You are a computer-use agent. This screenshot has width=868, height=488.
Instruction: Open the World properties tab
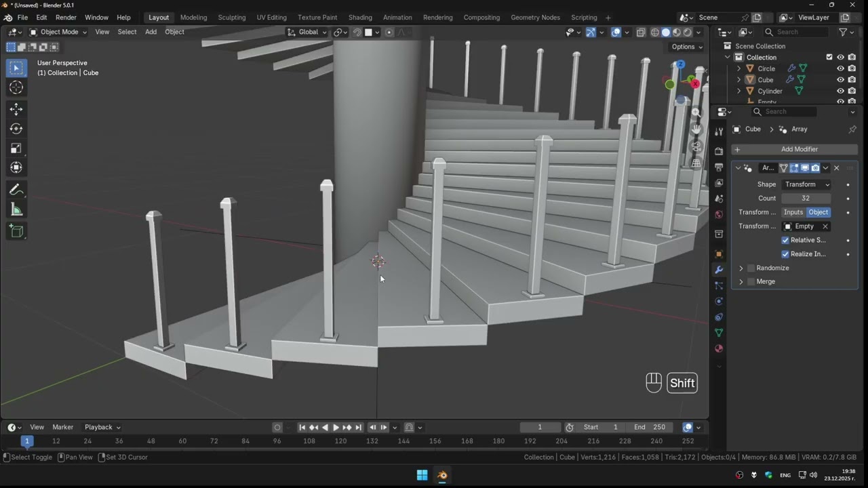(x=719, y=215)
